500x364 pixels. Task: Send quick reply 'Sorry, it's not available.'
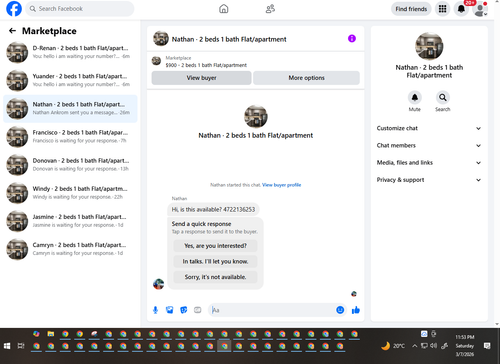tap(215, 277)
